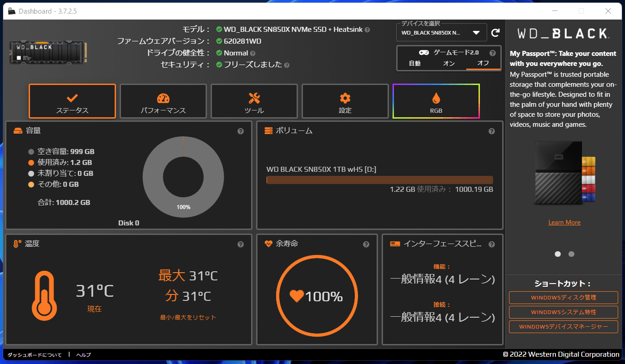Click the interface card icon beside インターフェース
625x364 pixels.
[x=395, y=244]
